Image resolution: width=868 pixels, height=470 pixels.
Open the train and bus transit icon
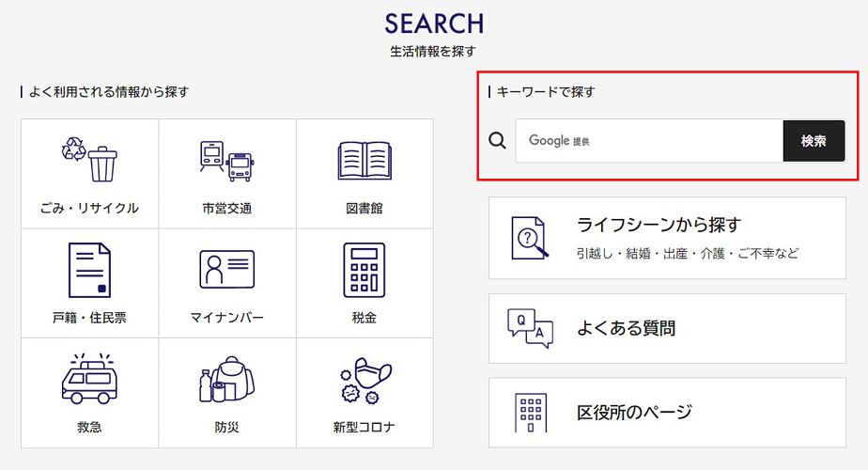point(226,161)
